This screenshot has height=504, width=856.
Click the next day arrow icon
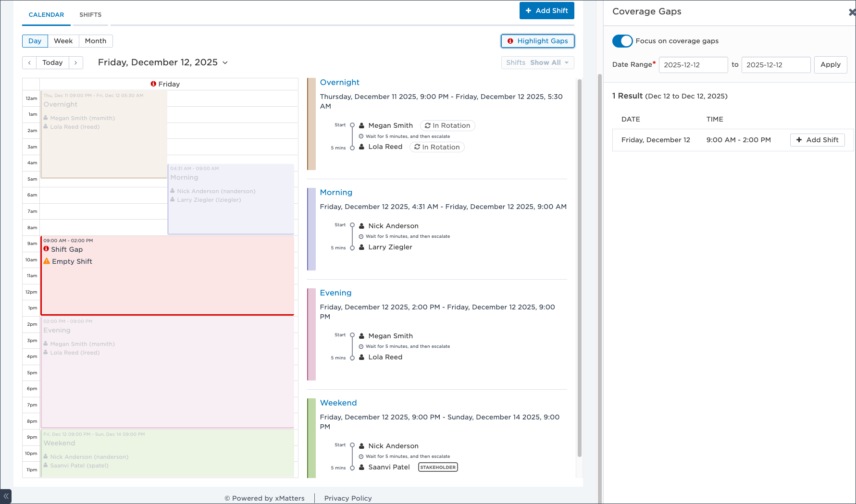tap(76, 63)
